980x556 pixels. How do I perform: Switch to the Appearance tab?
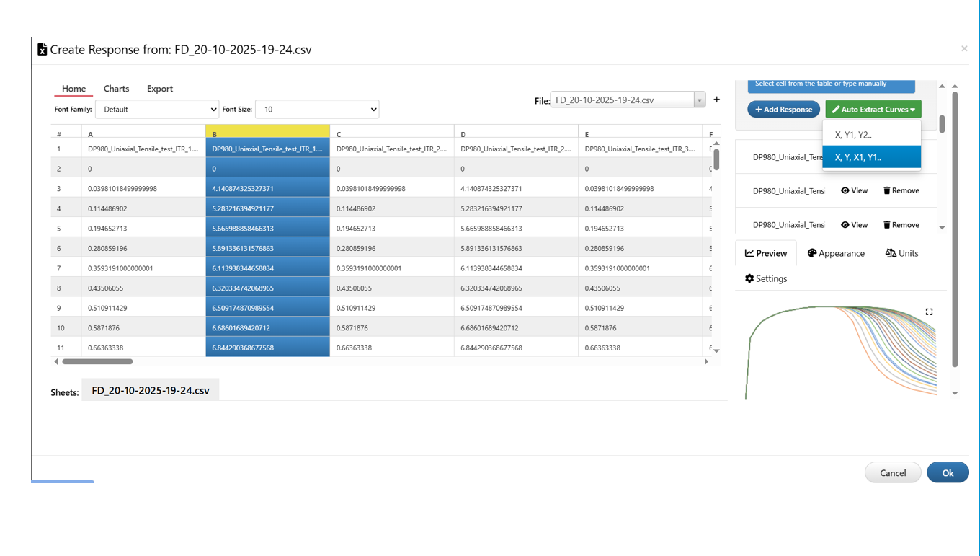[x=836, y=253]
